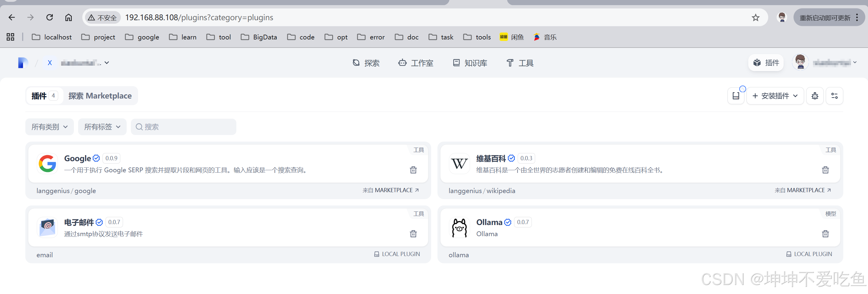This screenshot has width=868, height=294.
Task: Click the Ollama llama logo
Action: click(x=459, y=228)
